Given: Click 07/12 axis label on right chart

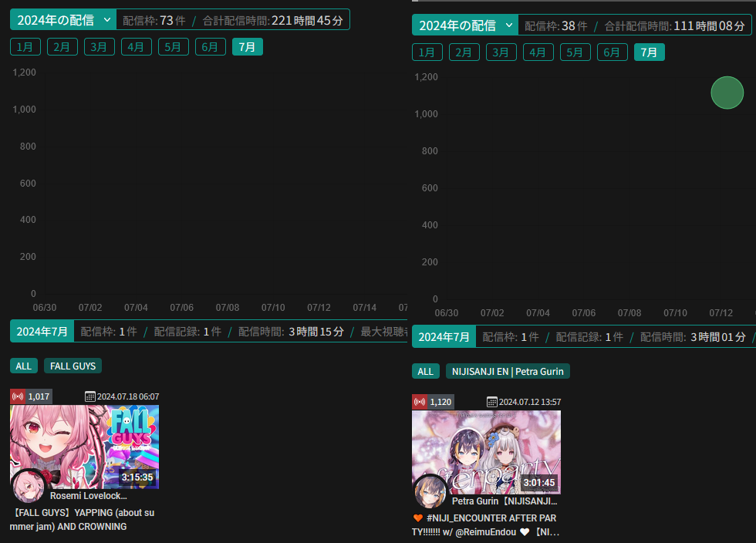Looking at the screenshot, I should (721, 313).
